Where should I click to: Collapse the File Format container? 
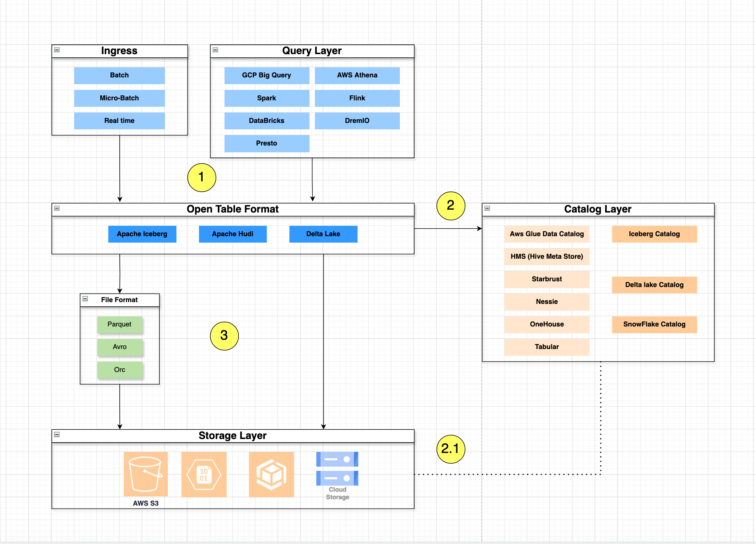click(85, 299)
